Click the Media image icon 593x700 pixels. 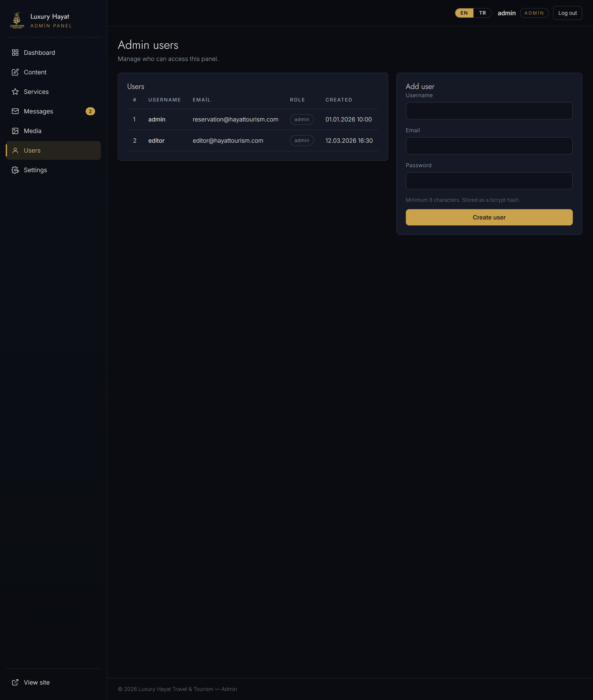coord(15,131)
